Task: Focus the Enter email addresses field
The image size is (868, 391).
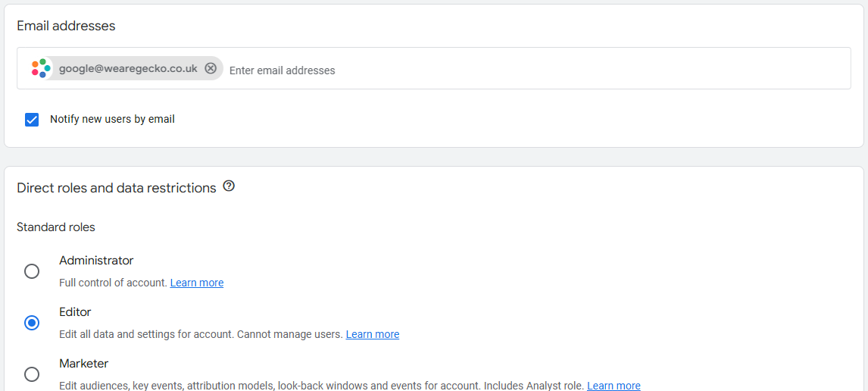Action: coord(530,70)
